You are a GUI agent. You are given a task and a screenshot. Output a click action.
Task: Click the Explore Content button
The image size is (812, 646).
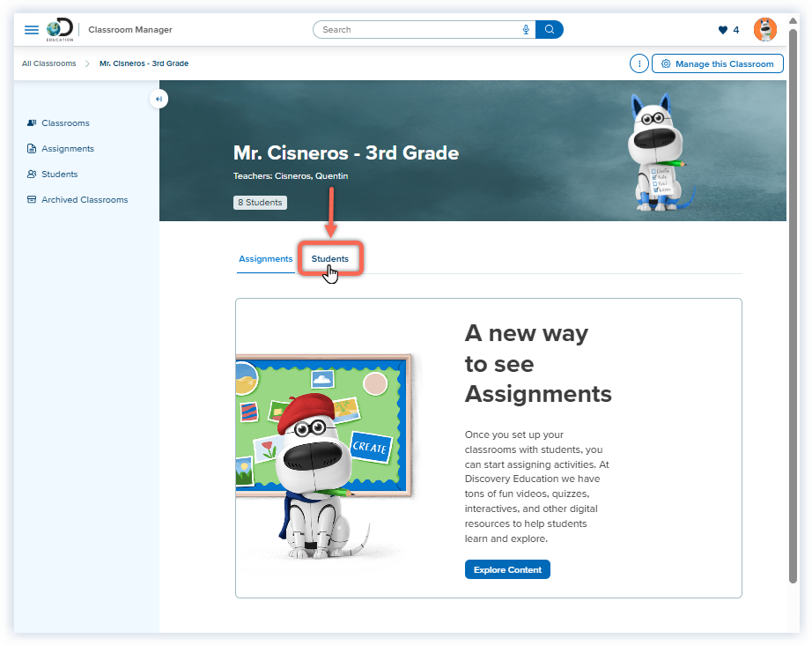coord(507,569)
